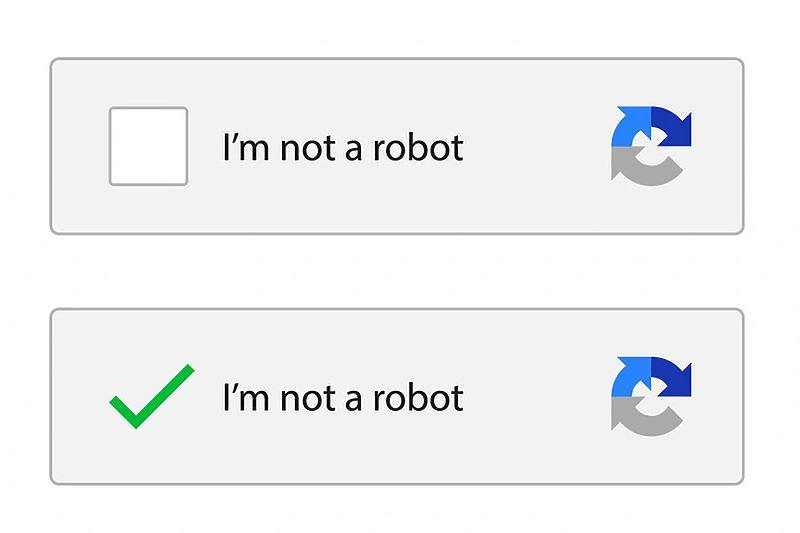
Task: Click the reCAPTCHA logo in the lower widget
Action: click(x=650, y=396)
